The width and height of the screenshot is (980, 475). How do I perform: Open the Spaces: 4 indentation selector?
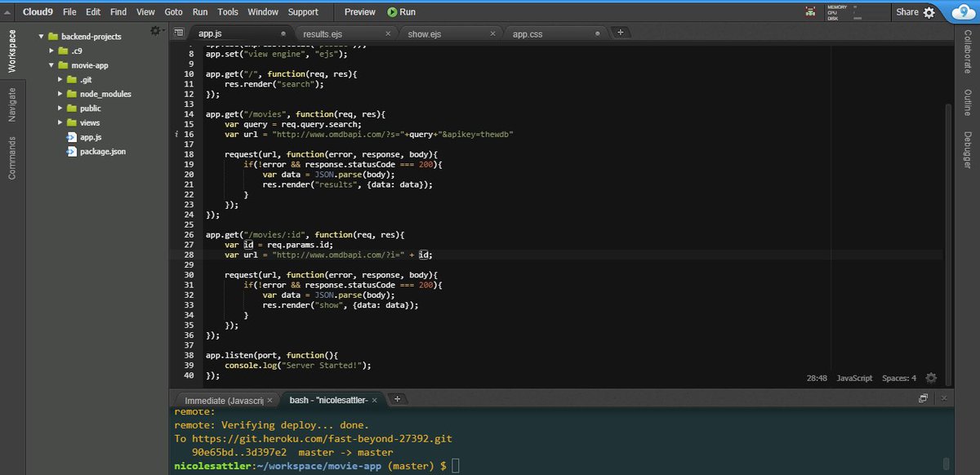coord(899,378)
